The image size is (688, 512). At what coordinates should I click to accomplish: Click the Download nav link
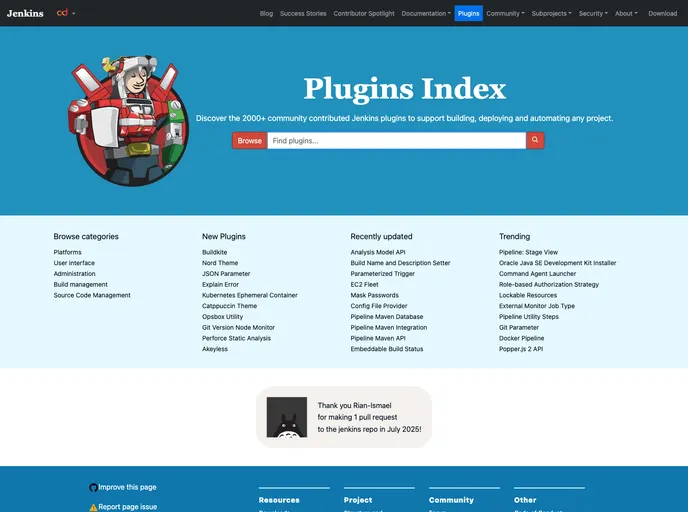pyautogui.click(x=663, y=14)
